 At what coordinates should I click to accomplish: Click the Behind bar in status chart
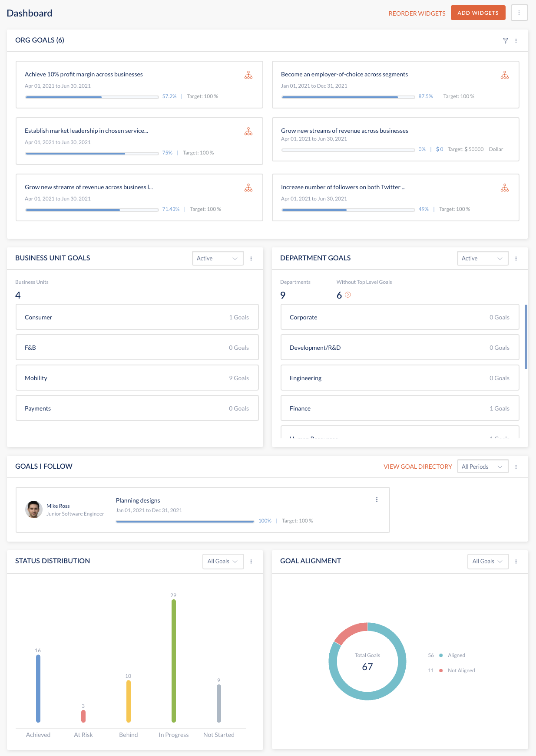(129, 701)
